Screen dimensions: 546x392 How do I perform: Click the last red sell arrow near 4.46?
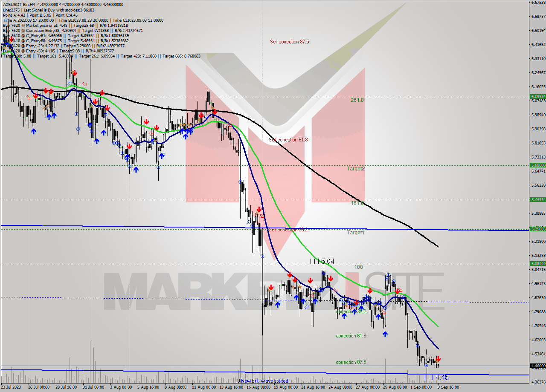point(439,359)
